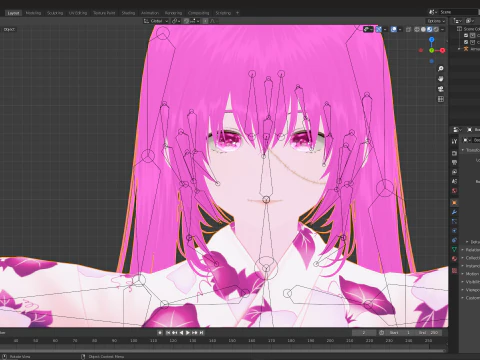Add a new workspace with plus icon
The image size is (480, 360).
(x=238, y=13)
